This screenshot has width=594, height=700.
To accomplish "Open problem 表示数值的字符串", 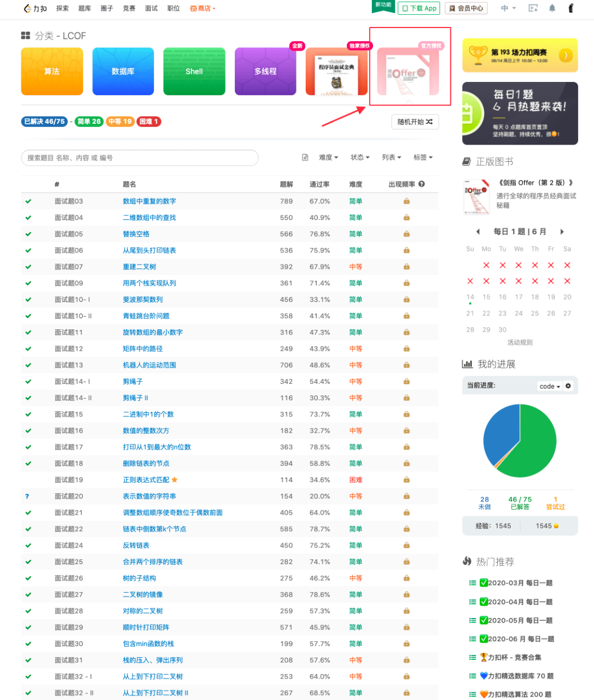I will 149,496.
